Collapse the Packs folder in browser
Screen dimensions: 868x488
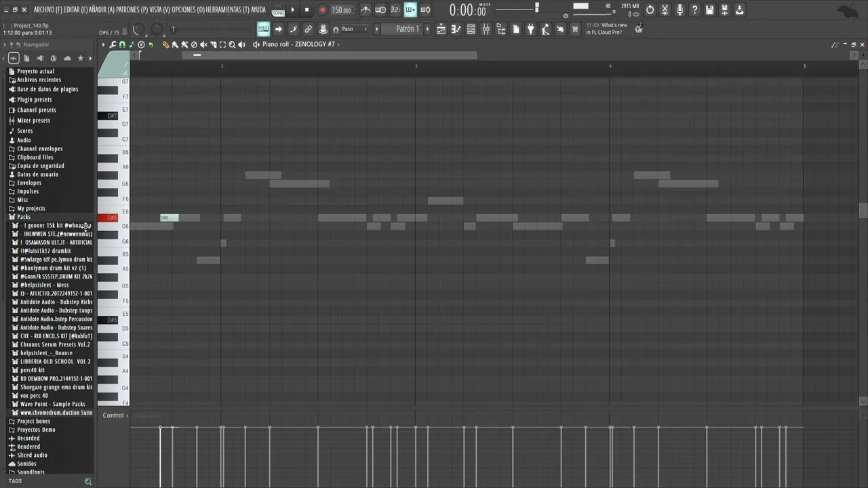(24, 217)
